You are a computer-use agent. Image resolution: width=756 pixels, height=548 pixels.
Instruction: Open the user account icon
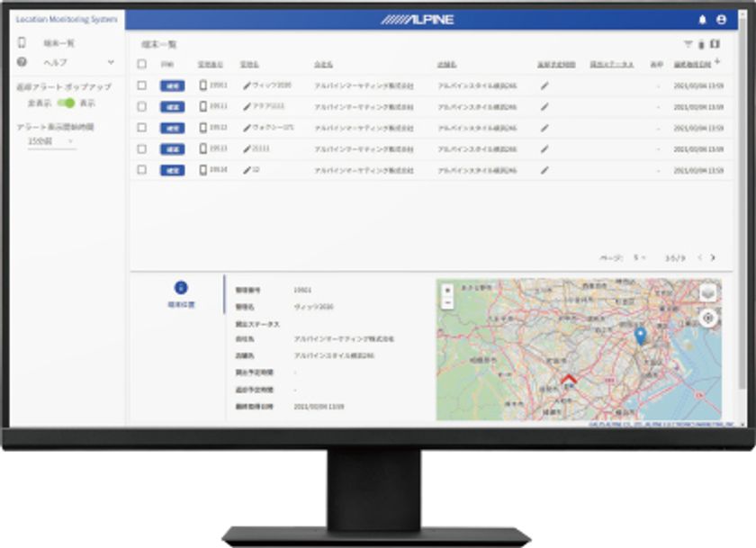pyautogui.click(x=721, y=20)
